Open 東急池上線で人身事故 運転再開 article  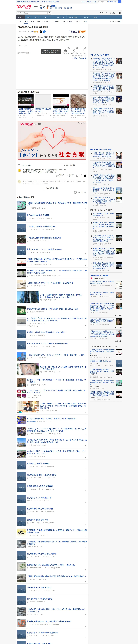point(39,497)
